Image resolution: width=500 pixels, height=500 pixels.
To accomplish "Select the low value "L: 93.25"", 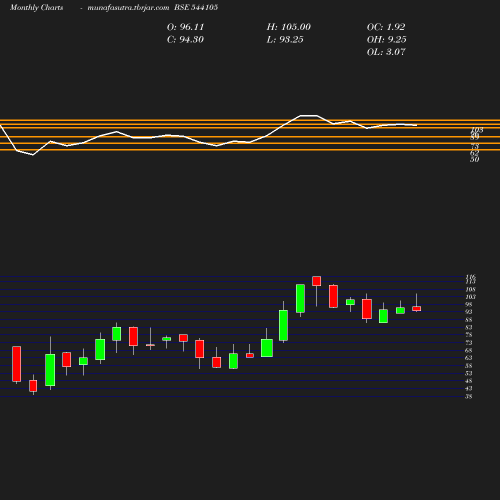I will (285, 40).
